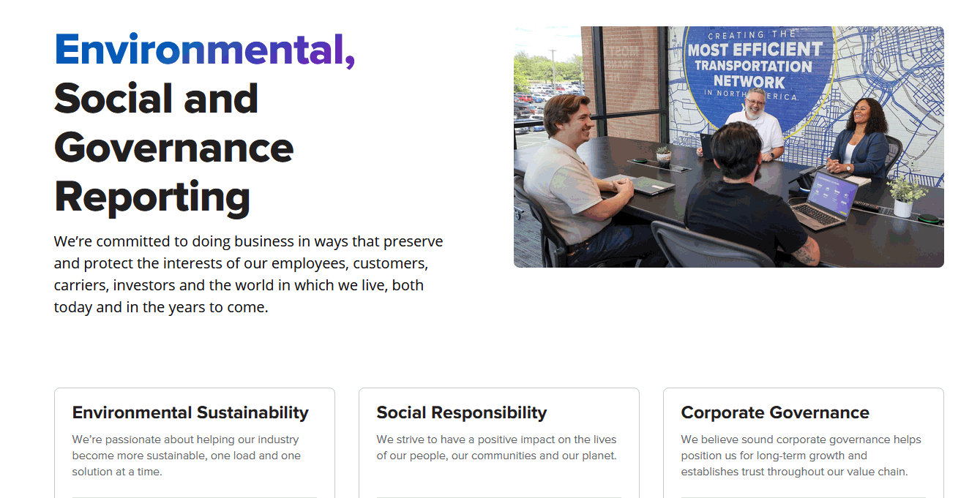Open the Environmental Sustainability card title
The height and width of the screenshot is (498, 980).
pos(190,412)
